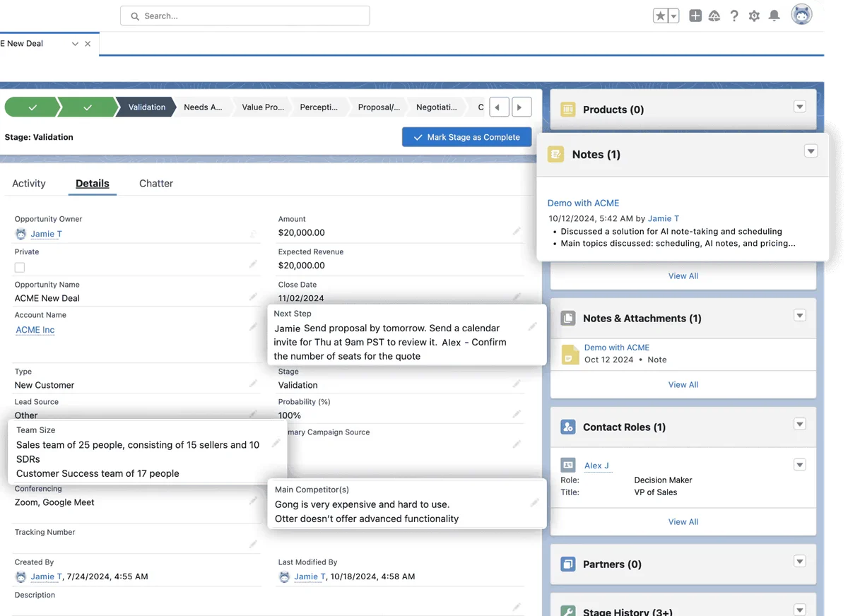Switch to the Activity tab
Viewport: 848px width, 616px height.
[x=28, y=184]
